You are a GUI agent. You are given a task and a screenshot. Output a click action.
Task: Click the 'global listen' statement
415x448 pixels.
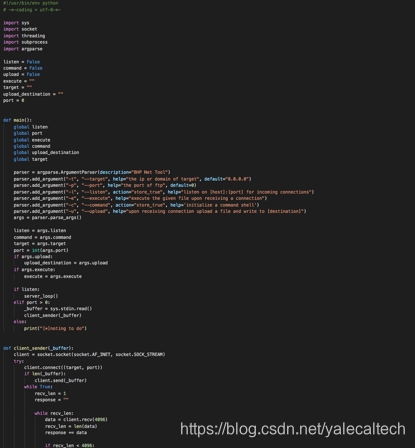click(31, 127)
